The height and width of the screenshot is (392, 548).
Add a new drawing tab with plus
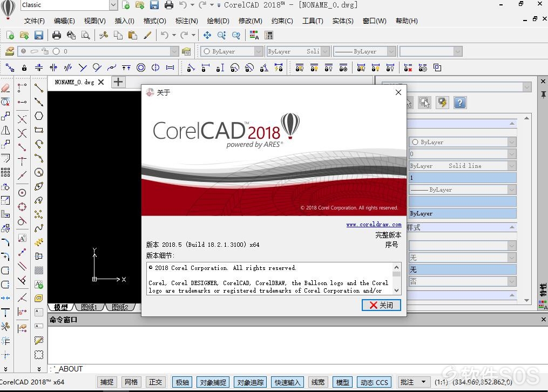click(118, 82)
